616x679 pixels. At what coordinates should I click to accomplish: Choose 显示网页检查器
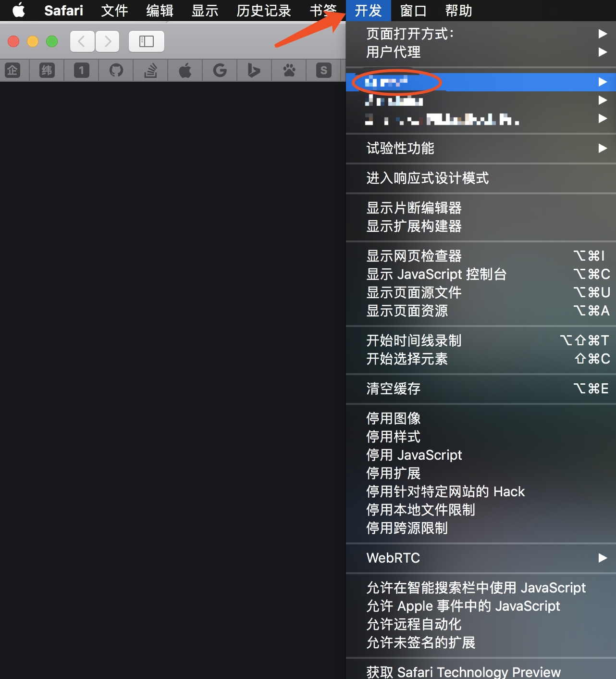click(x=481, y=256)
